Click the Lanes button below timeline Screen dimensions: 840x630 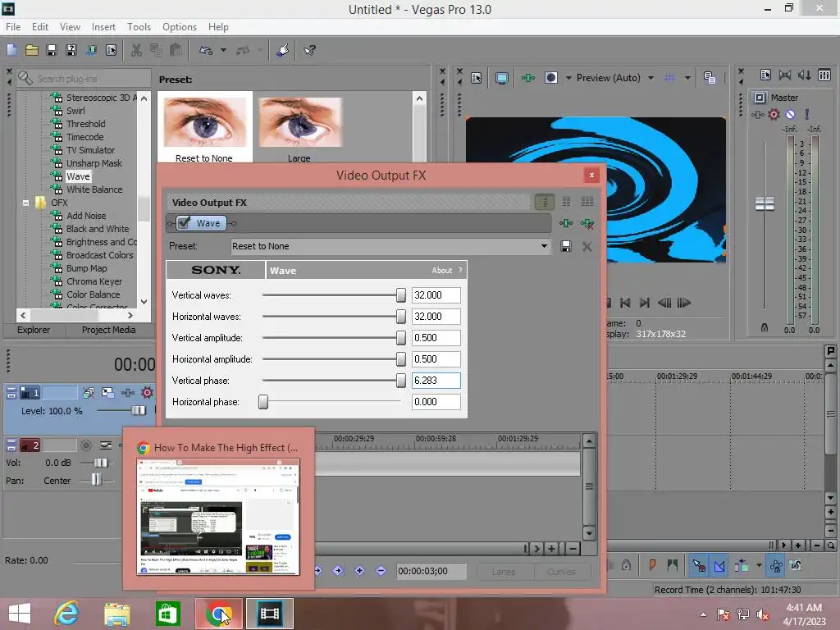point(504,572)
